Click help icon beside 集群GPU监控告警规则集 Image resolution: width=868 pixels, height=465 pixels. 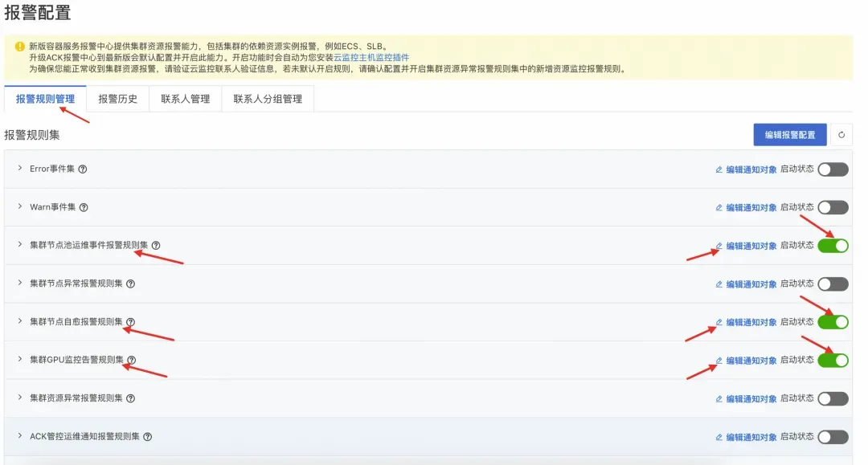click(x=132, y=360)
